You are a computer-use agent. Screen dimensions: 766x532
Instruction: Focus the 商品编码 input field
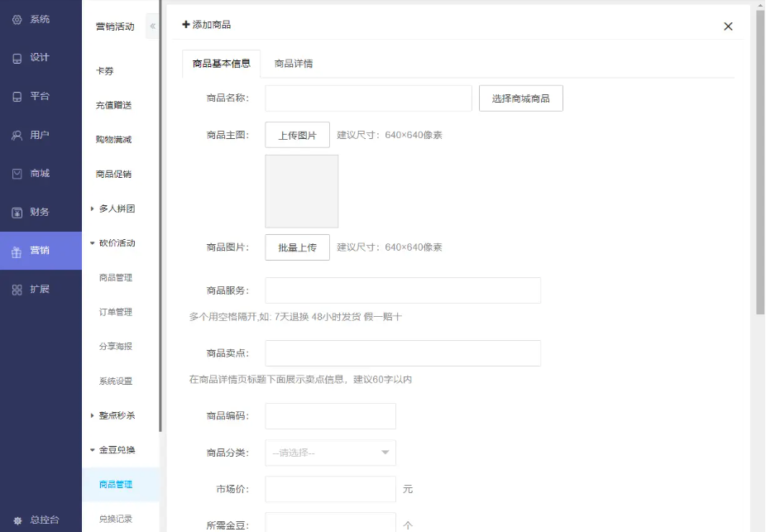[x=330, y=415]
